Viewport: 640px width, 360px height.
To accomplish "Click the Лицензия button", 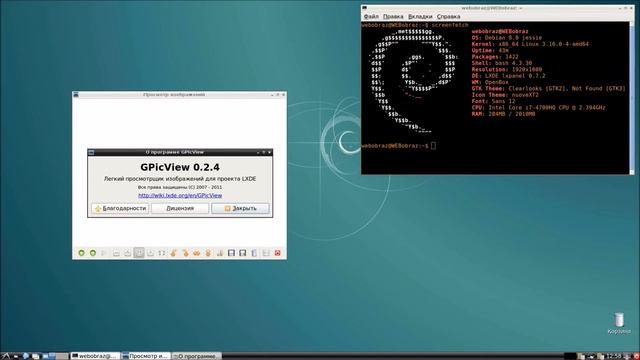I will (x=180, y=208).
